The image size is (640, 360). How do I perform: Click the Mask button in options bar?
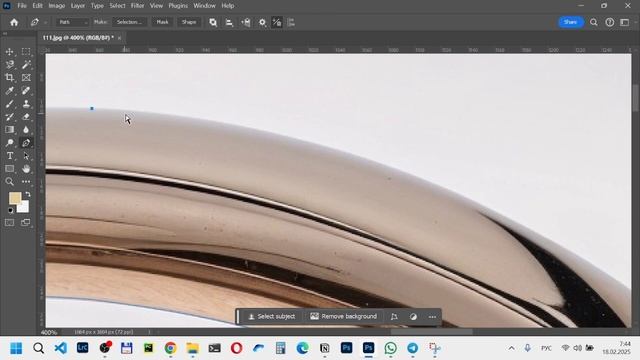pyautogui.click(x=162, y=22)
